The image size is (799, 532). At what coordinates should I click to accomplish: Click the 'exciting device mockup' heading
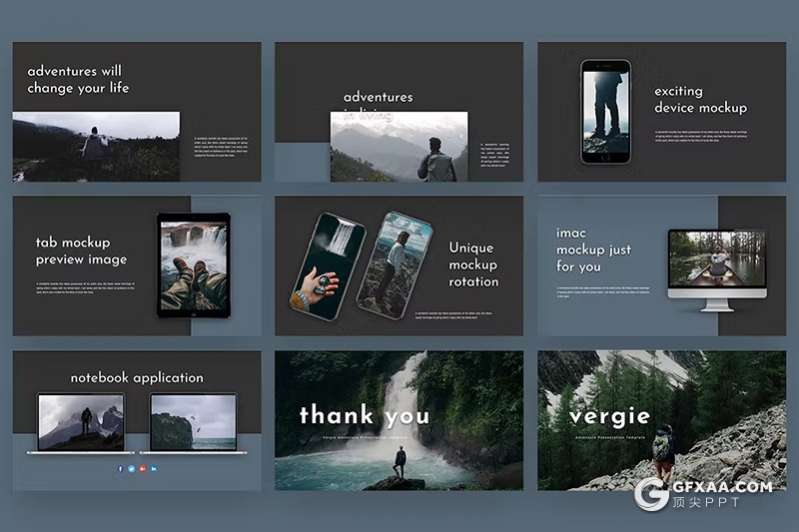tap(700, 99)
